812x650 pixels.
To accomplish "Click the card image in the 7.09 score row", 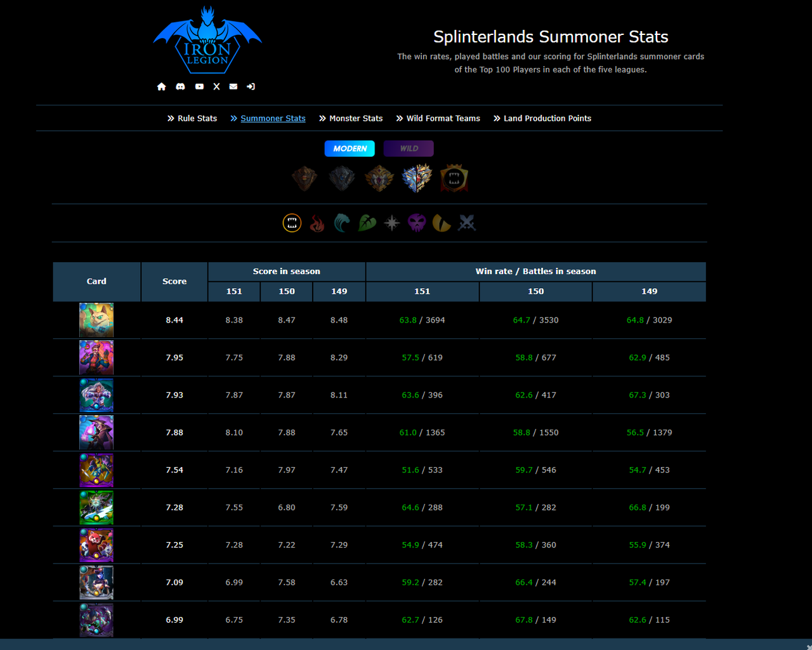I will click(96, 582).
